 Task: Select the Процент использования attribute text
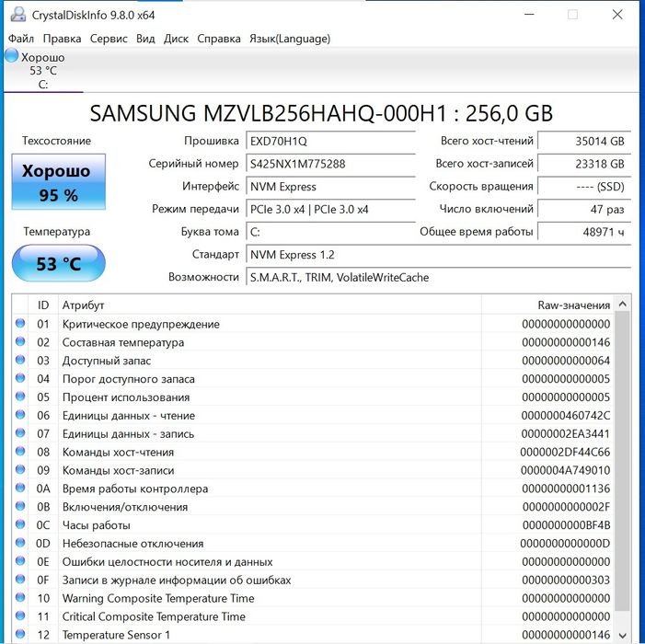coord(126,397)
